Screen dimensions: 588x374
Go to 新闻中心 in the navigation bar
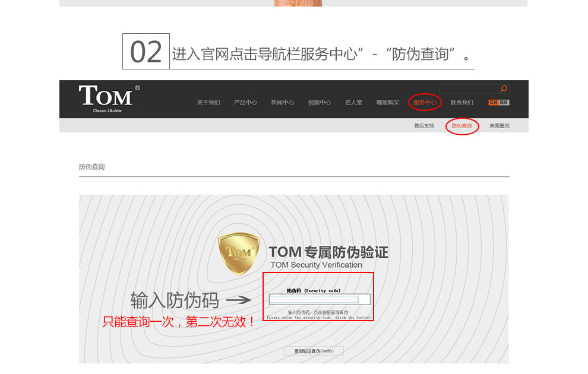[282, 102]
